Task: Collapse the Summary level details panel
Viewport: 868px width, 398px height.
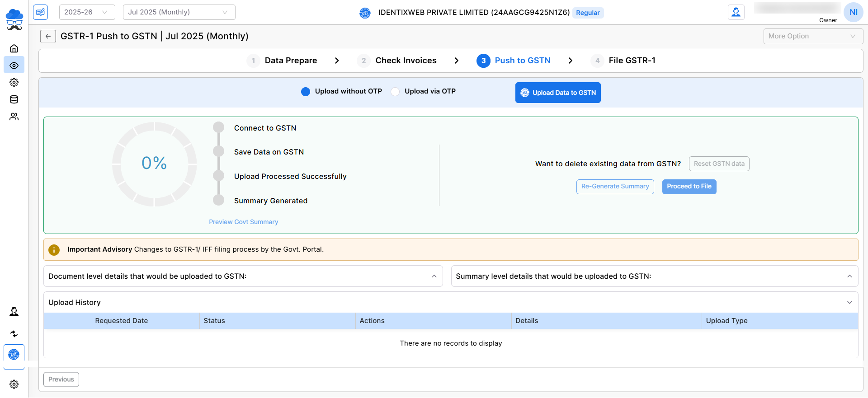Action: (x=849, y=276)
